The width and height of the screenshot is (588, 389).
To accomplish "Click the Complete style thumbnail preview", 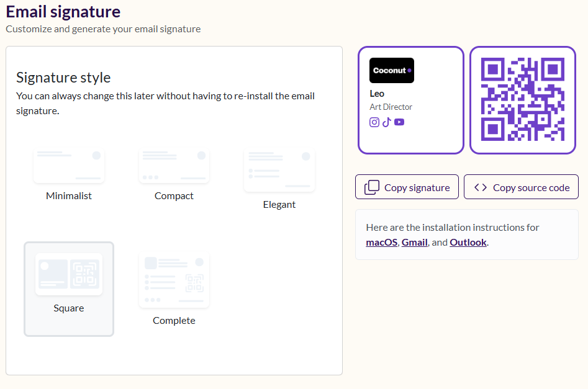I will click(x=174, y=280).
